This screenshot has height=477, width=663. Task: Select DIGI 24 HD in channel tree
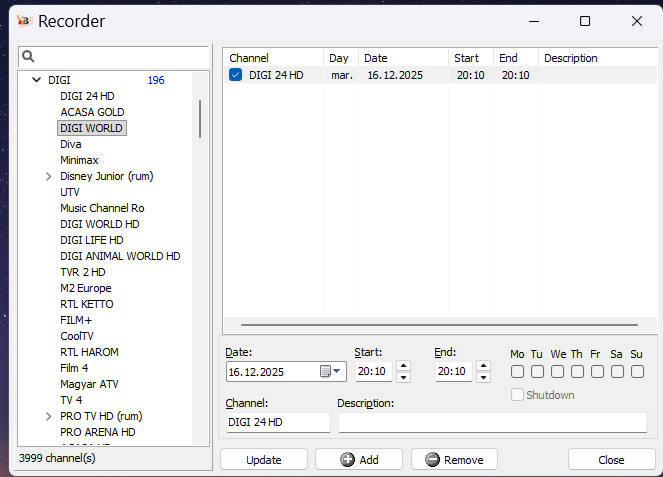tap(87, 96)
